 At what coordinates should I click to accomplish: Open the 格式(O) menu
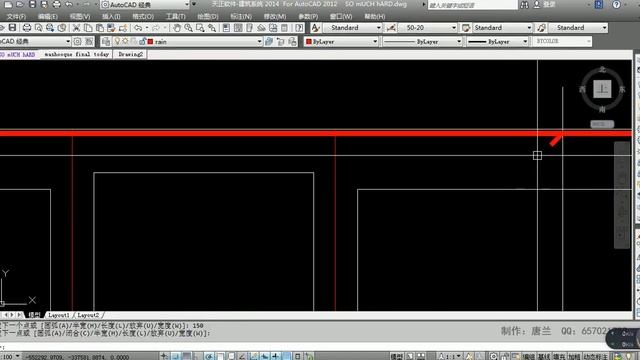click(x=143, y=16)
